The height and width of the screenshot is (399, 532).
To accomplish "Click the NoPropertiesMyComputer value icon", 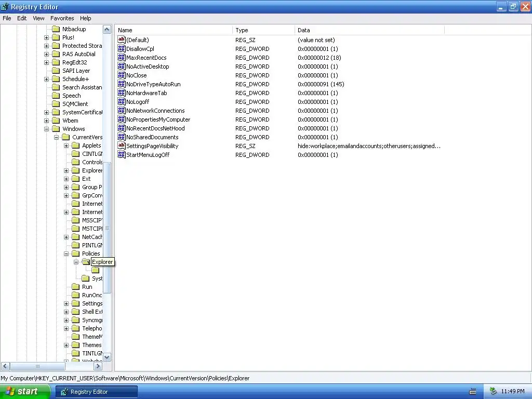I will [122, 119].
